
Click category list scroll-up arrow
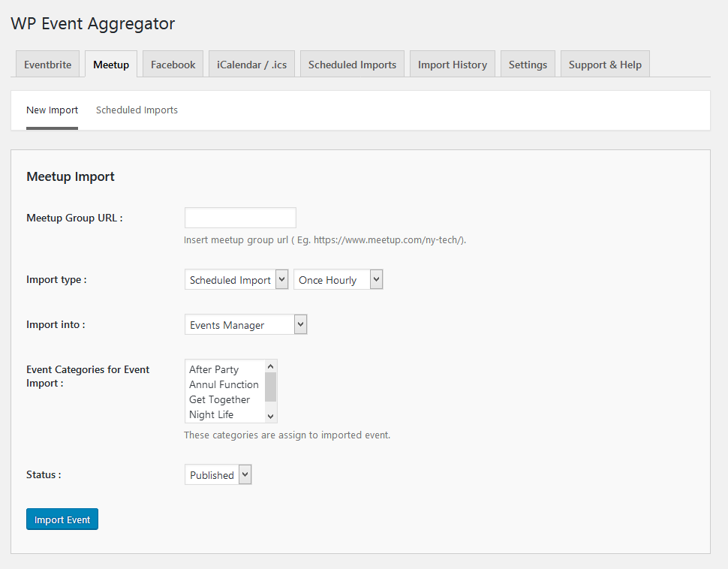point(271,366)
